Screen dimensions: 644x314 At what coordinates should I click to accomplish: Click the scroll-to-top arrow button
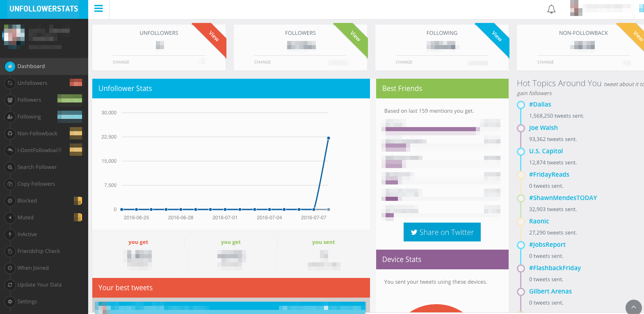tap(634, 307)
